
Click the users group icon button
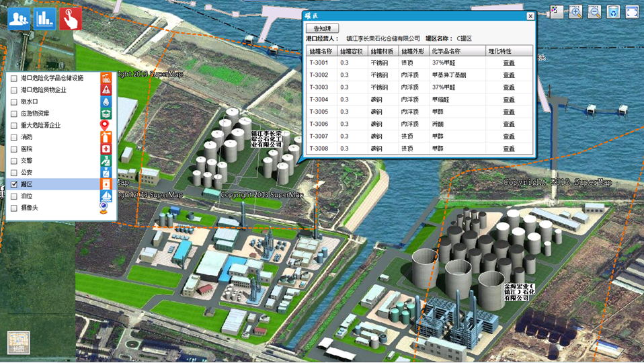[x=19, y=19]
